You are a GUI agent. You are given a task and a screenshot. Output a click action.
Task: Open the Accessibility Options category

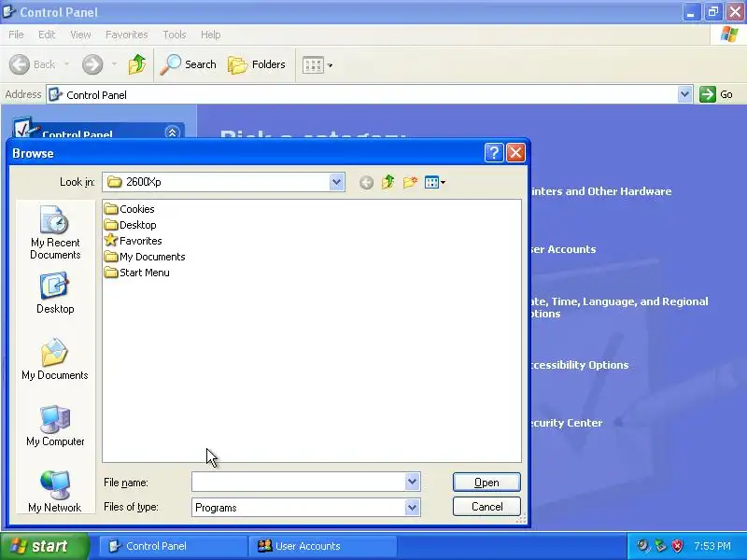(579, 365)
